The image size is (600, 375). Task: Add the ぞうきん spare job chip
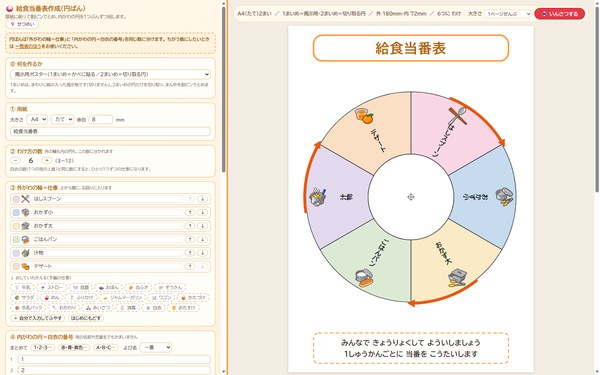171,287
